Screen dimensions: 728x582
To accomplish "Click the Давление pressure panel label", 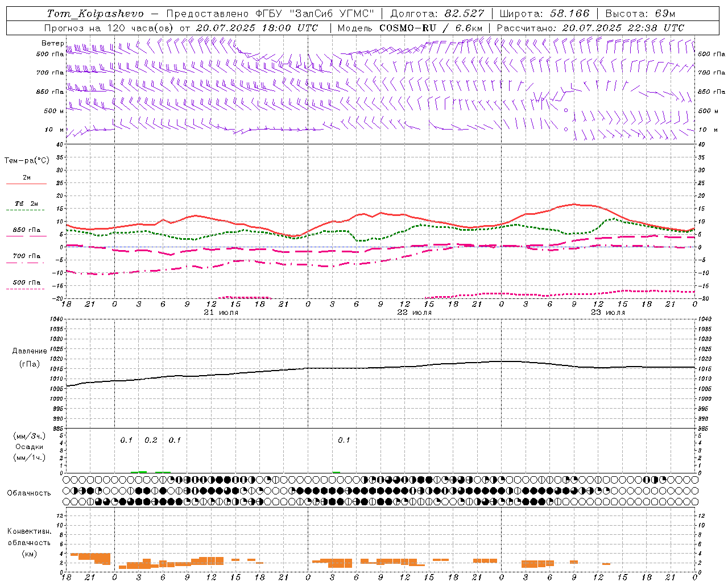I will pos(30,351).
